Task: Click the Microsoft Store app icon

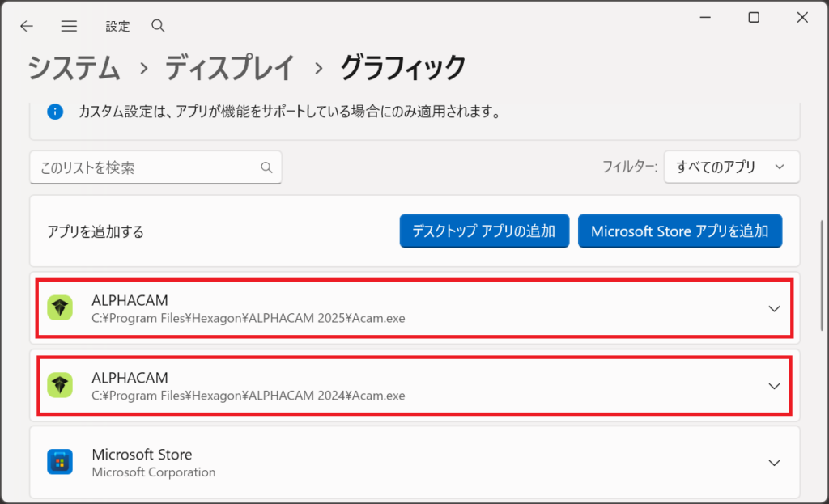Action: pyautogui.click(x=60, y=463)
